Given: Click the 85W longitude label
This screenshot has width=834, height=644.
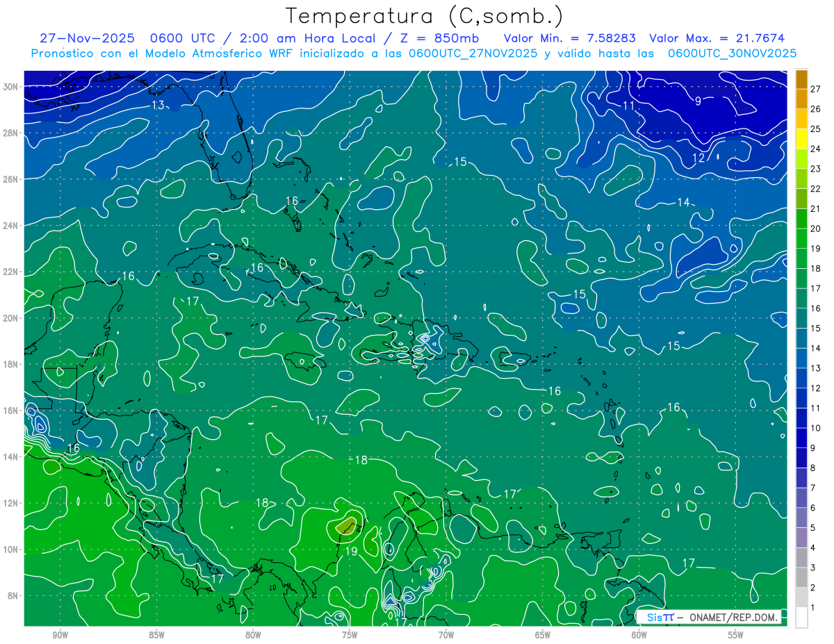Looking at the screenshot, I should 156,635.
